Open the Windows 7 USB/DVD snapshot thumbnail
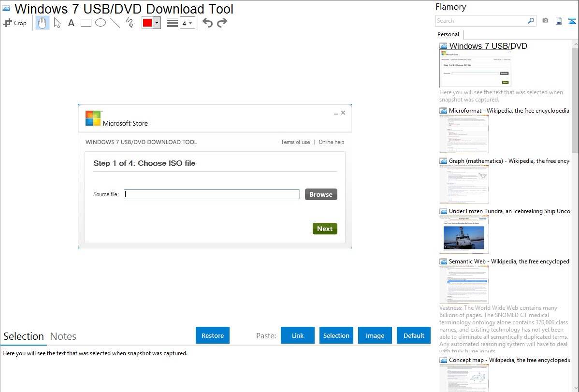 475,69
